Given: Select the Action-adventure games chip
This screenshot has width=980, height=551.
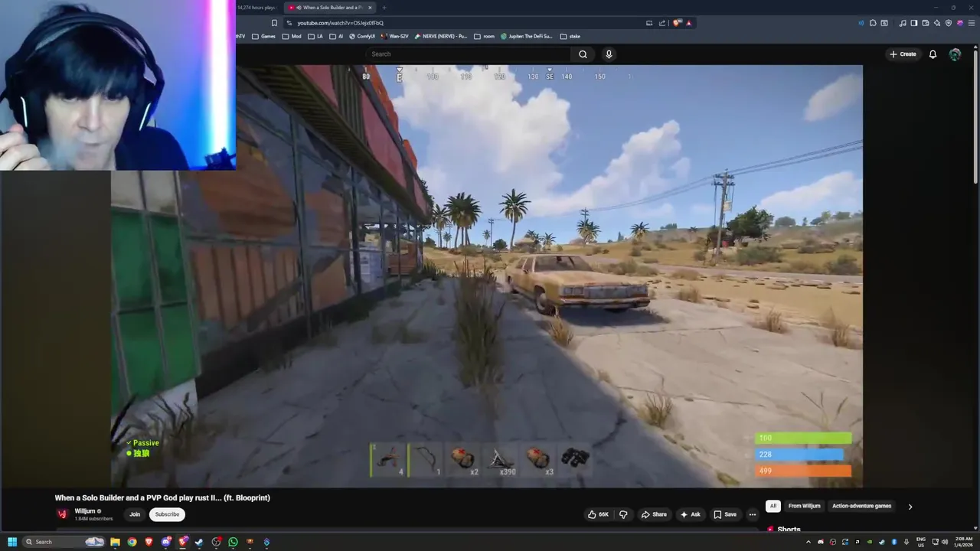Looking at the screenshot, I should [861, 506].
